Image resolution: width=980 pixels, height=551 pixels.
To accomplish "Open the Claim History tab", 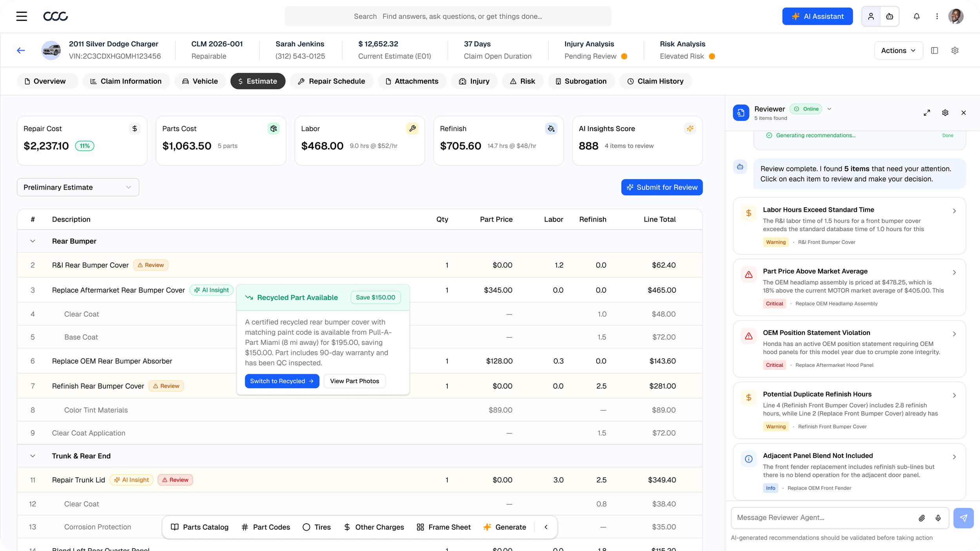I will pos(655,81).
